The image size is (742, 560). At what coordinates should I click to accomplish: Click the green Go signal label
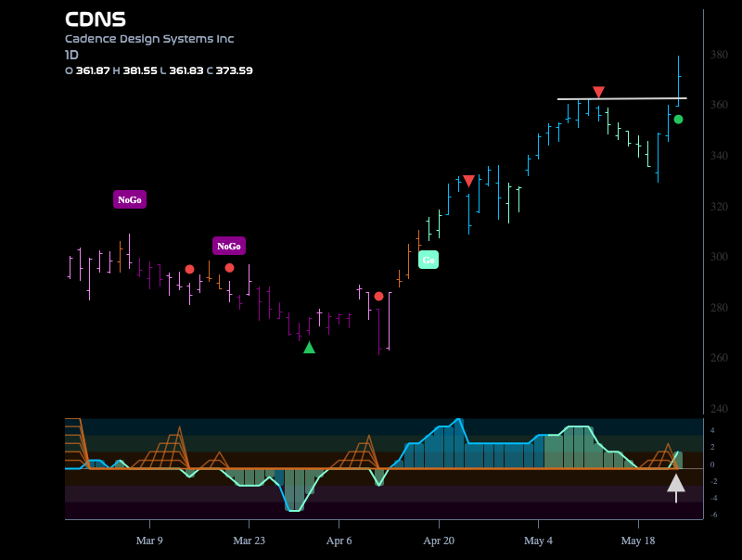(x=429, y=260)
